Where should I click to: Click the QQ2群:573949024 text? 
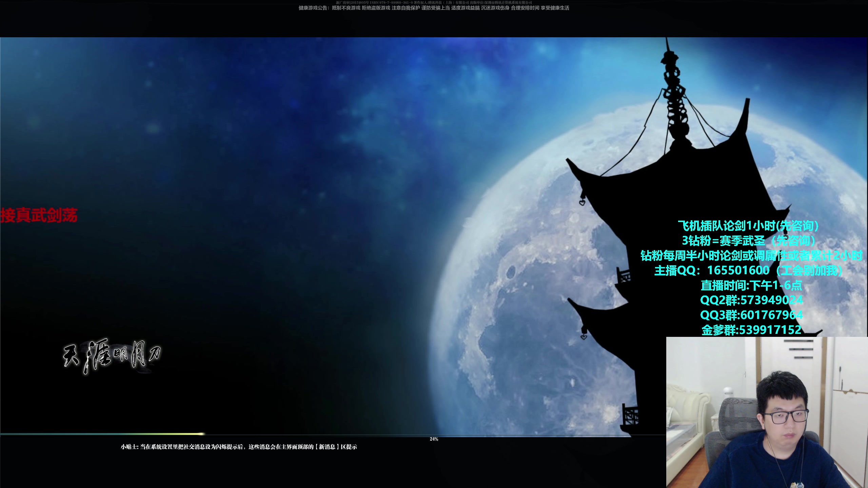(x=751, y=300)
